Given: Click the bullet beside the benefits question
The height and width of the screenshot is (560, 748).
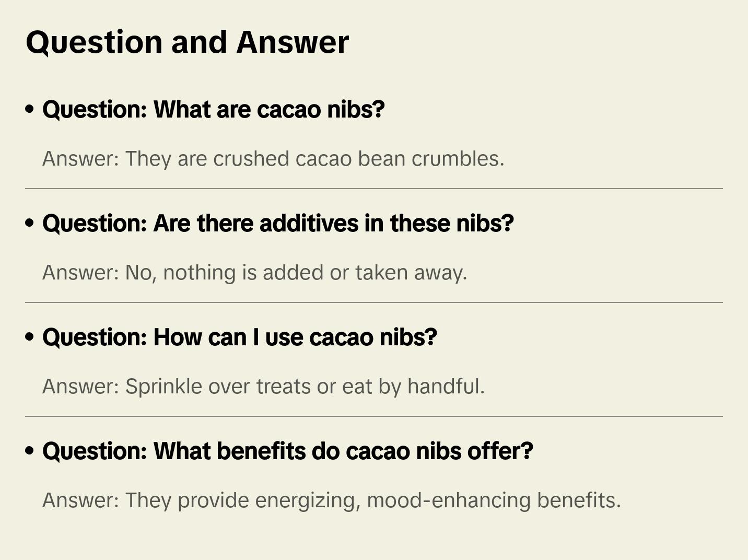Looking at the screenshot, I should tap(30, 451).
